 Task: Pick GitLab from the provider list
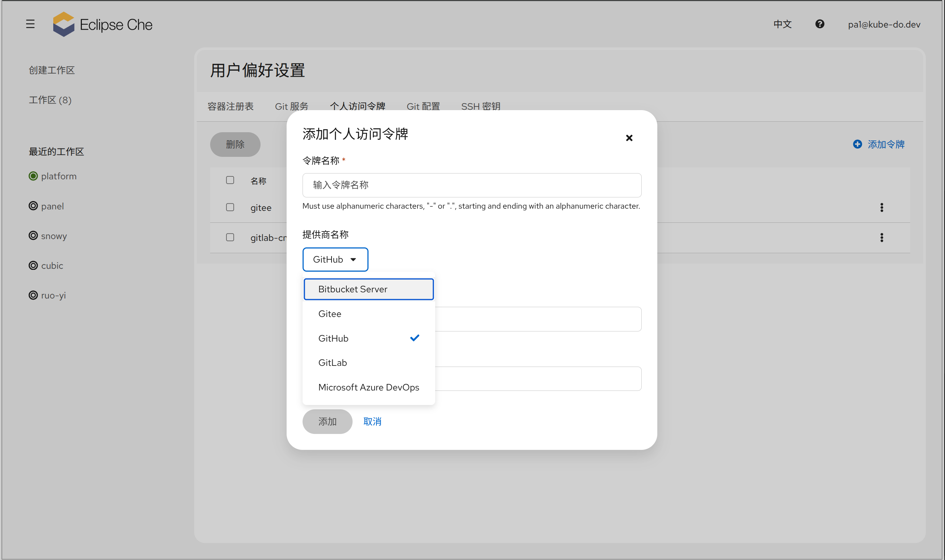369,363
